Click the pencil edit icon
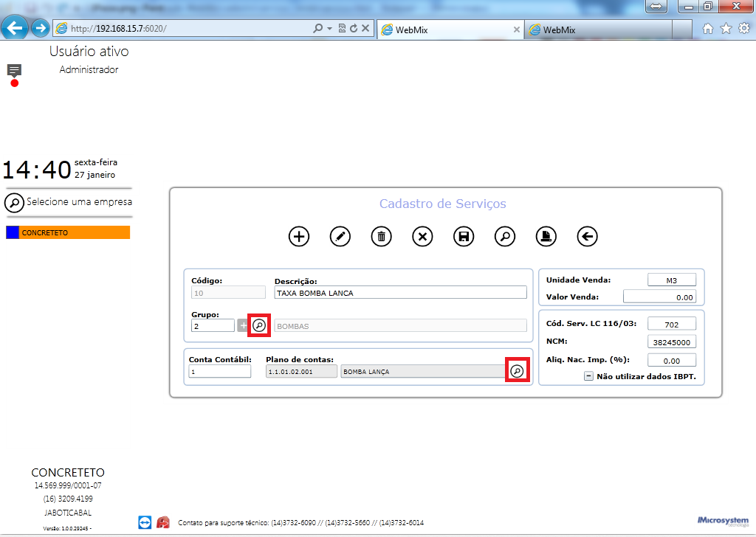Screen dimensions: 756x537 340,237
